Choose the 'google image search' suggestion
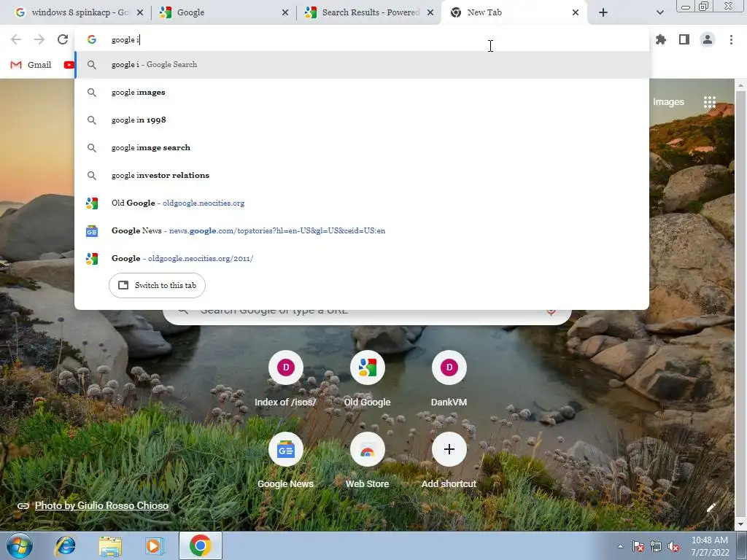747x560 pixels. pyautogui.click(x=362, y=147)
